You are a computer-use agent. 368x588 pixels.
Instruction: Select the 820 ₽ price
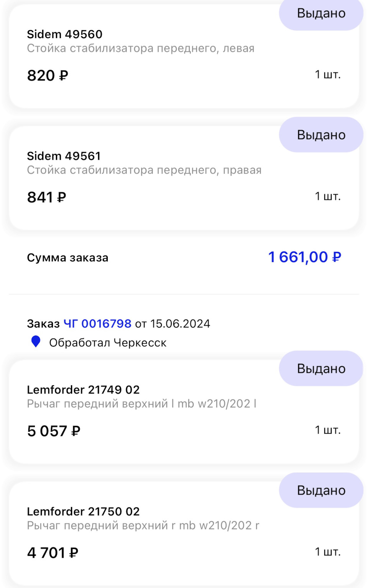click(x=48, y=75)
